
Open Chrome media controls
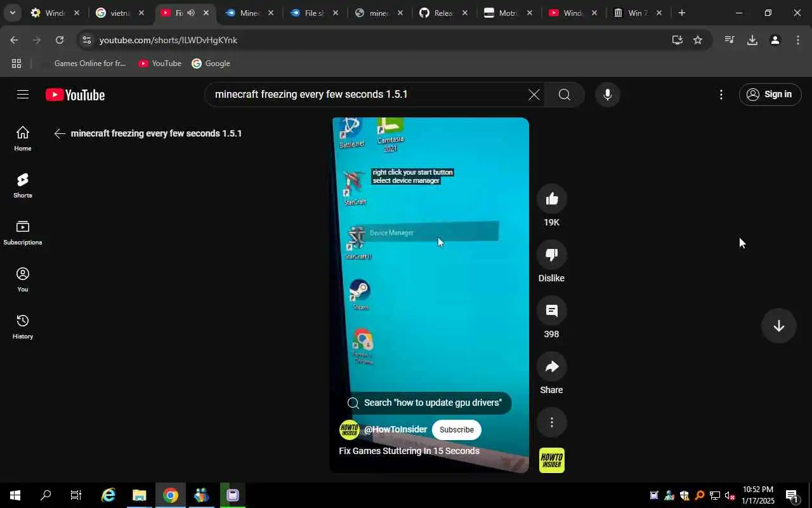coord(730,40)
